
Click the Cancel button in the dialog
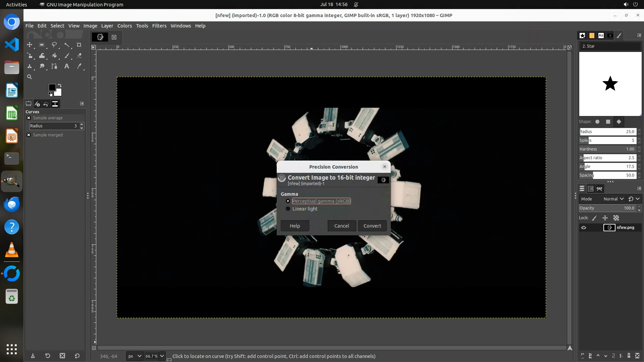[341, 226]
